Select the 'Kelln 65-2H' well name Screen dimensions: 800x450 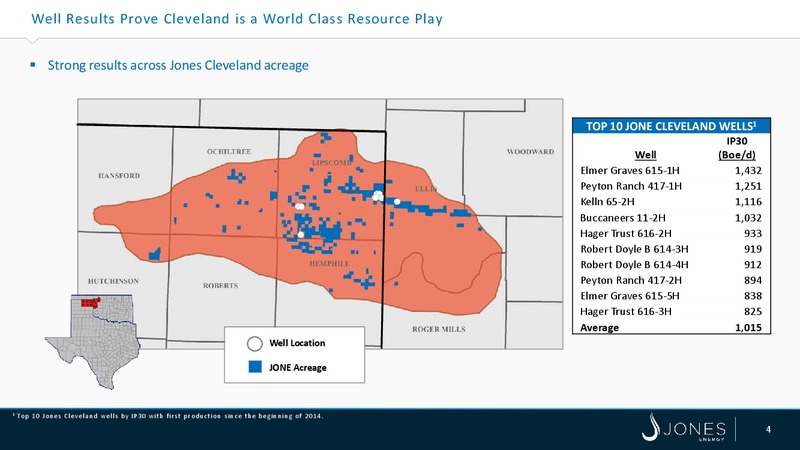coord(607,202)
